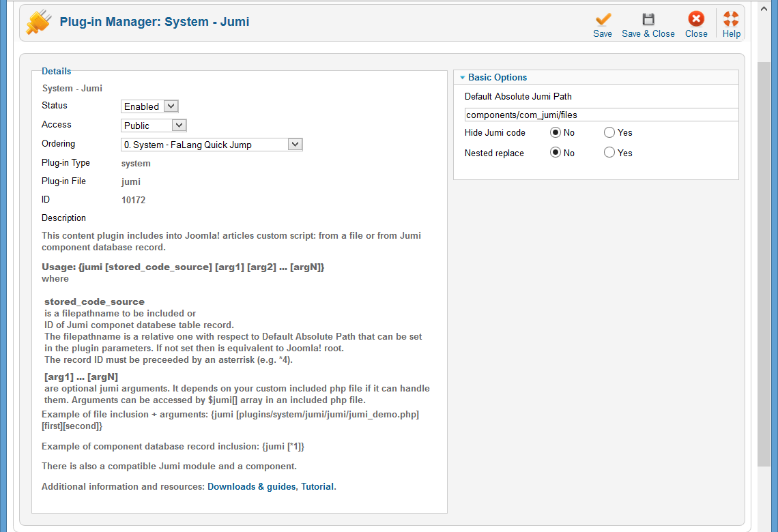Select Yes for Hide Jumi code
The height and width of the screenshot is (532, 778).
(x=609, y=132)
